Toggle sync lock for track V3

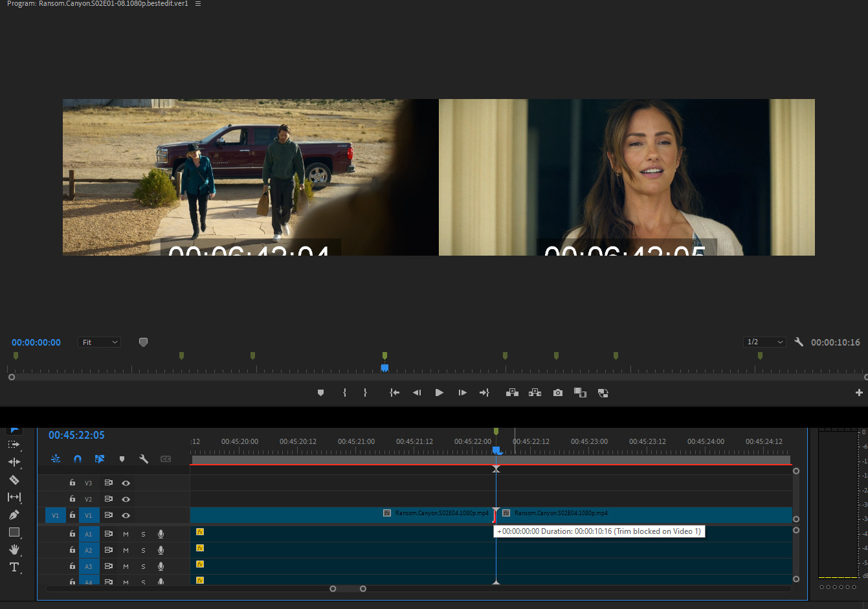[108, 483]
